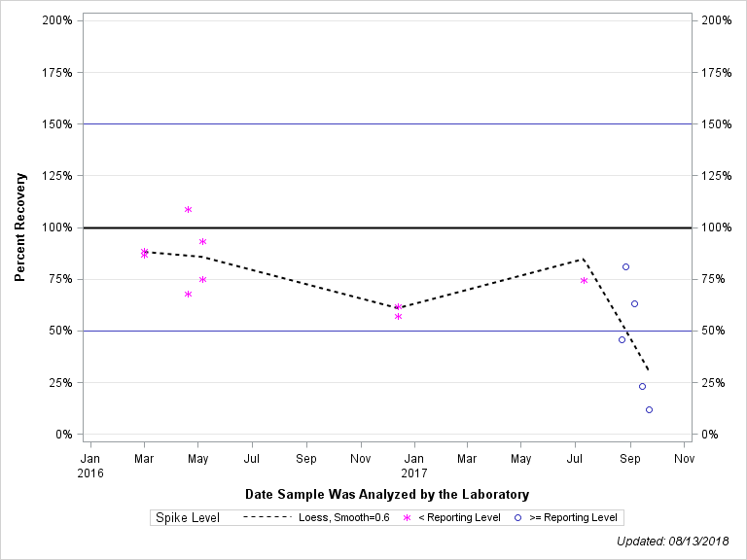The width and height of the screenshot is (747, 560).
Task: Click the left axis 25% label
Action: (60, 383)
